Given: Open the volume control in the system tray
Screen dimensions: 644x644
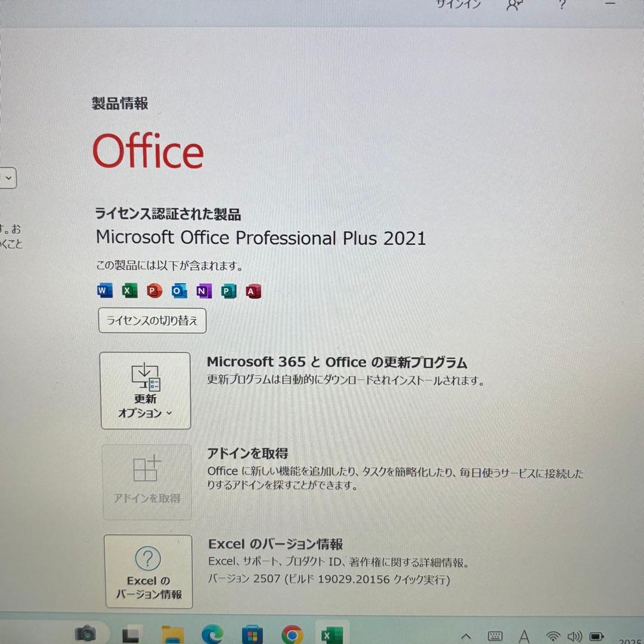Looking at the screenshot, I should tap(574, 634).
